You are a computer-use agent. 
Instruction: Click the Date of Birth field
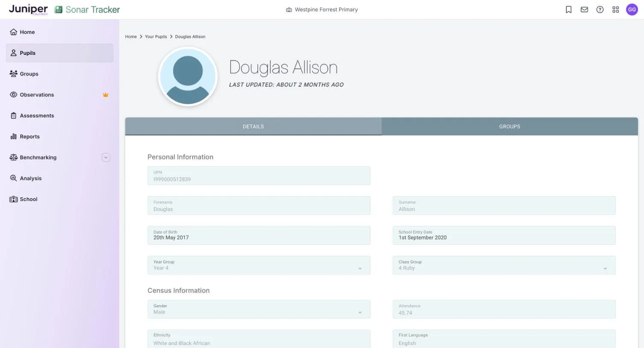[259, 235]
